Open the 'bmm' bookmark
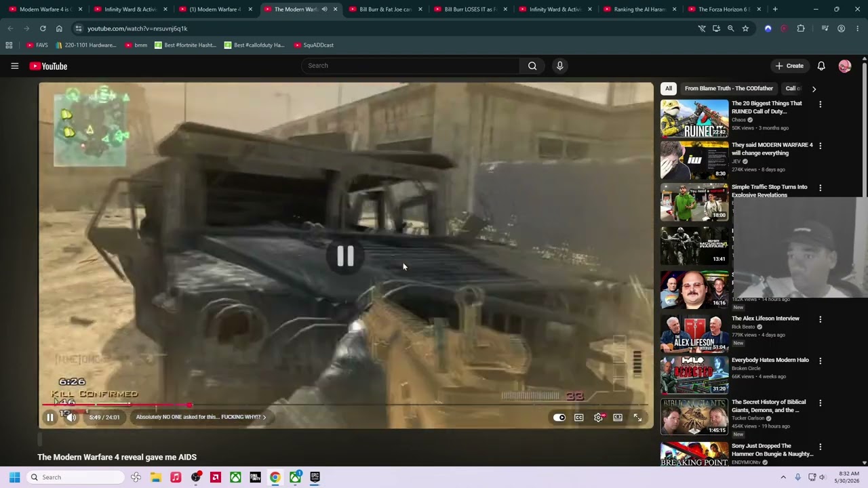The height and width of the screenshot is (488, 868). (x=136, y=45)
